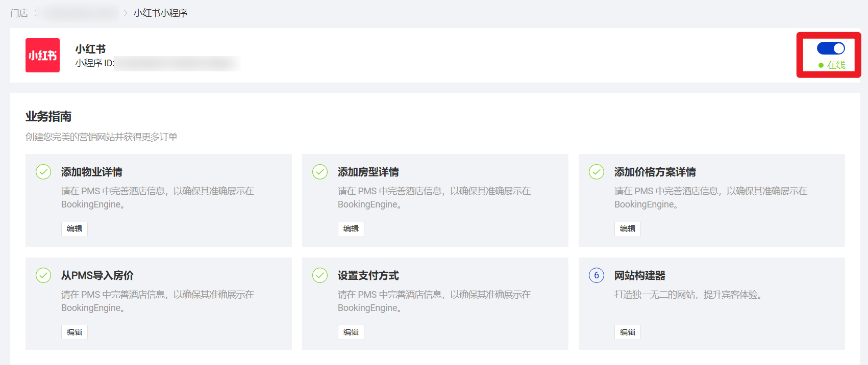Click 编辑 under 添加物业详情
This screenshot has height=365, width=868.
pos(75,229)
